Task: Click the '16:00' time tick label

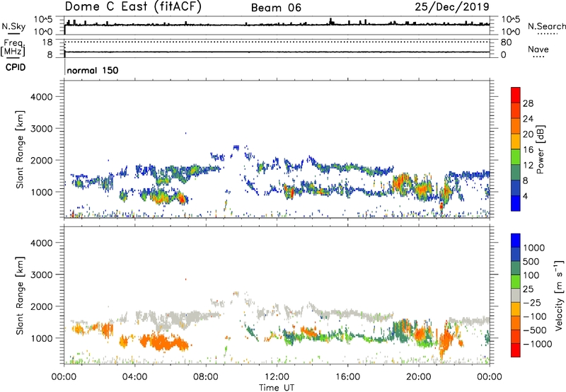Action: point(347,377)
